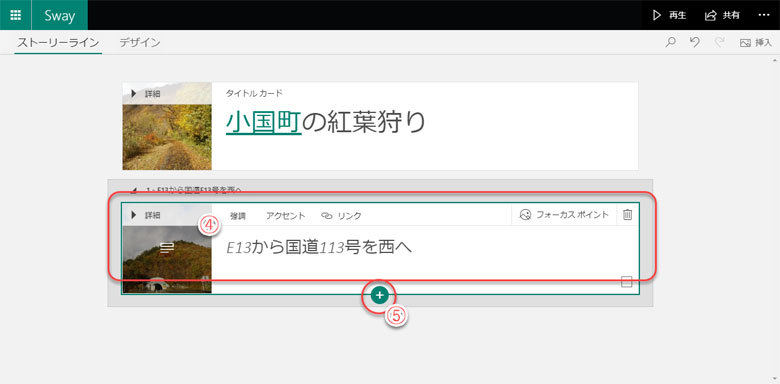Screen dimensions: 780x384
Task: Toggle 強調 emphasis formatting
Action: 238,216
